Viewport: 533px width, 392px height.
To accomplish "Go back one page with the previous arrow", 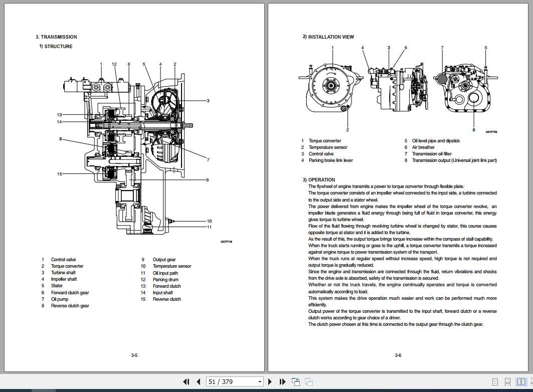I will point(199,381).
